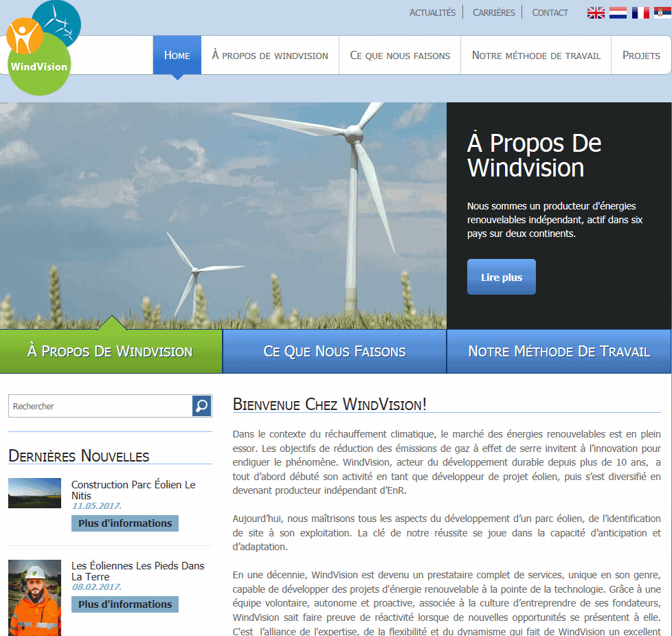Open the Actualités link
672x636 pixels.
coord(432,13)
